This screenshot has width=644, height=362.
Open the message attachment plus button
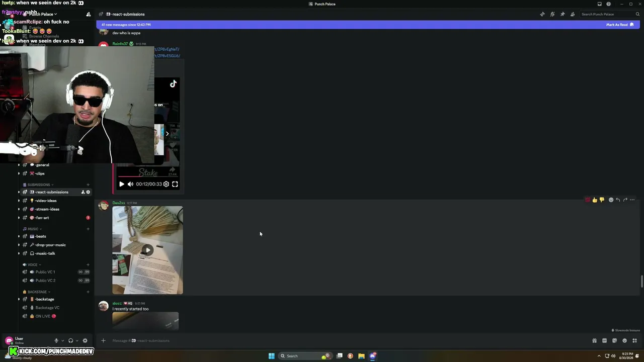pyautogui.click(x=103, y=340)
